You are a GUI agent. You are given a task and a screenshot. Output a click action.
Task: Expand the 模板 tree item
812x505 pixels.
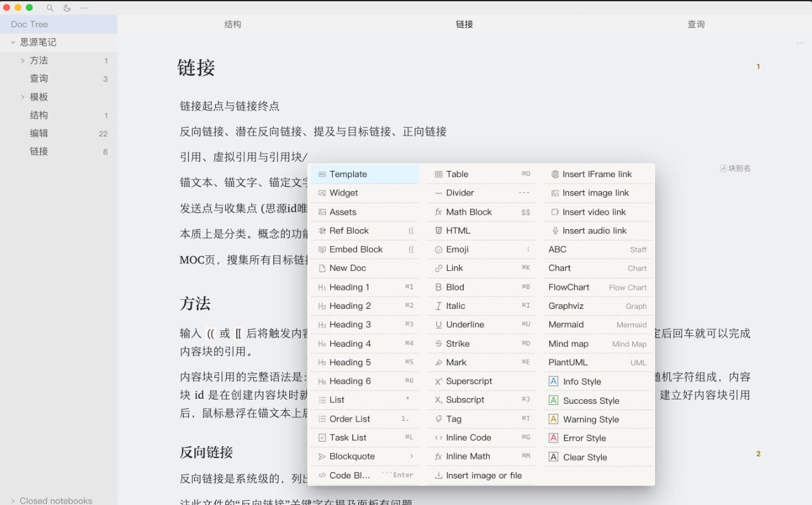pos(23,96)
